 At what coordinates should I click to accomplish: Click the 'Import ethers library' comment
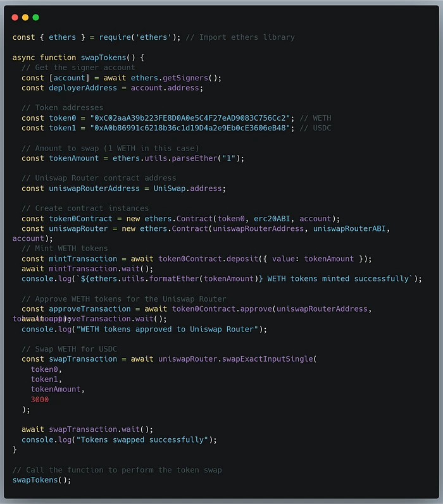click(247, 37)
